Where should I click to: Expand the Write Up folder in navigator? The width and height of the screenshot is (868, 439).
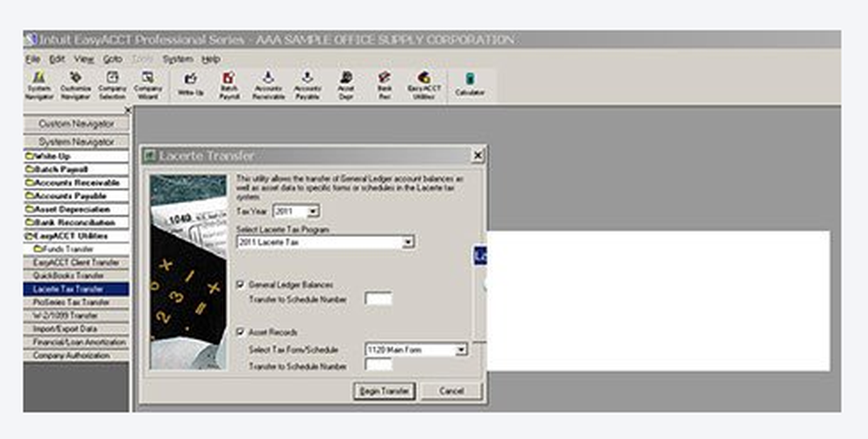click(x=76, y=156)
